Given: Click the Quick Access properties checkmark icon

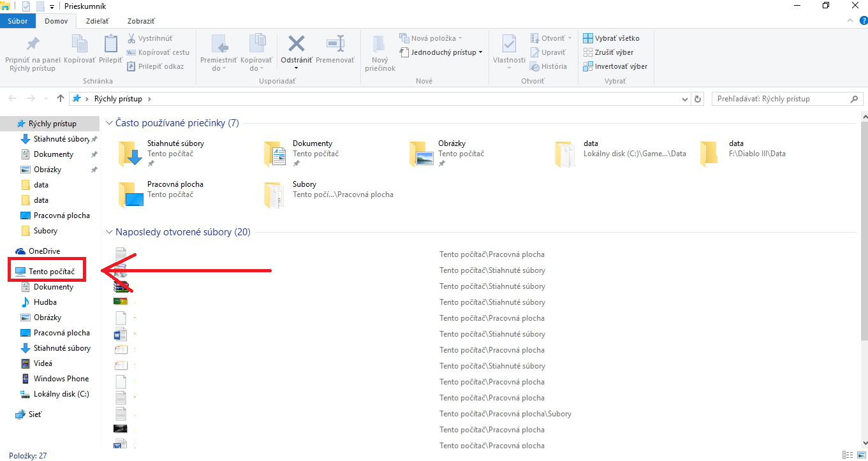Looking at the screenshot, I should 26,6.
